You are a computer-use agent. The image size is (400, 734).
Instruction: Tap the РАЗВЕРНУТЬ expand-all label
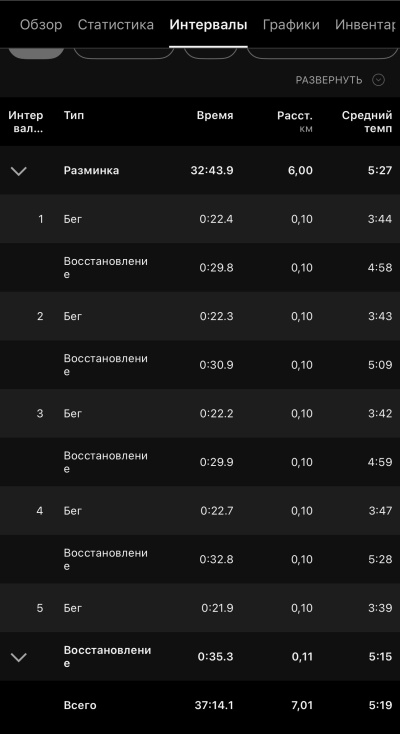click(329, 80)
